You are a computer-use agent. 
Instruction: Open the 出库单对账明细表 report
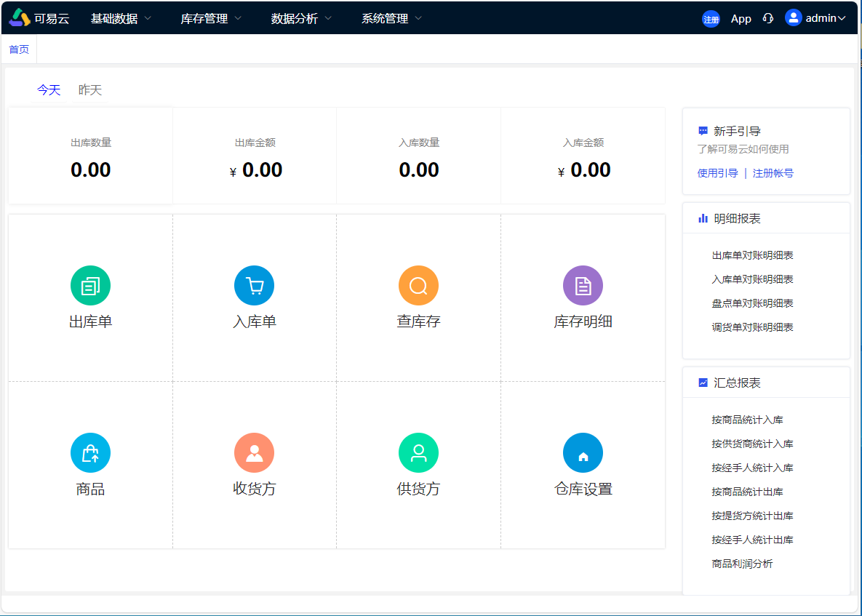[x=752, y=255]
